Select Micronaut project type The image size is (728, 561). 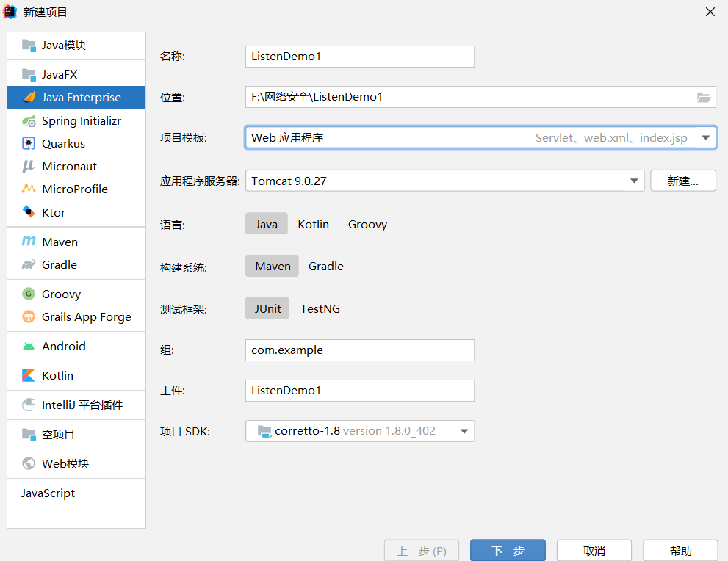[76, 166]
